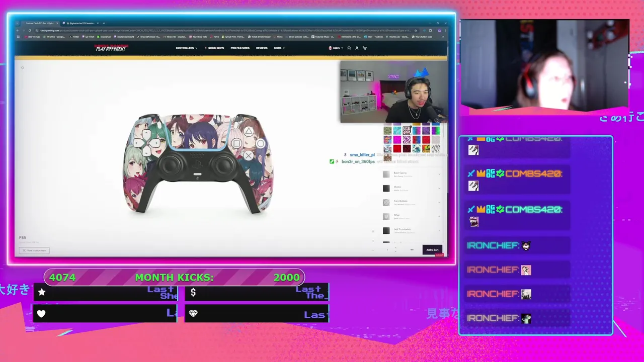644x362 pixels.
Task: Expand the DPad option row
Action: 411,216
